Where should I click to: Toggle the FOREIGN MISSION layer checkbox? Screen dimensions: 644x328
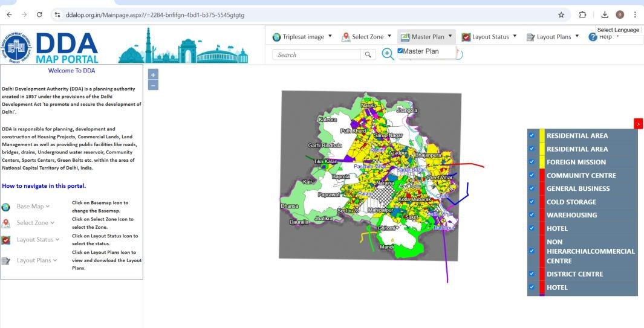[532, 161]
